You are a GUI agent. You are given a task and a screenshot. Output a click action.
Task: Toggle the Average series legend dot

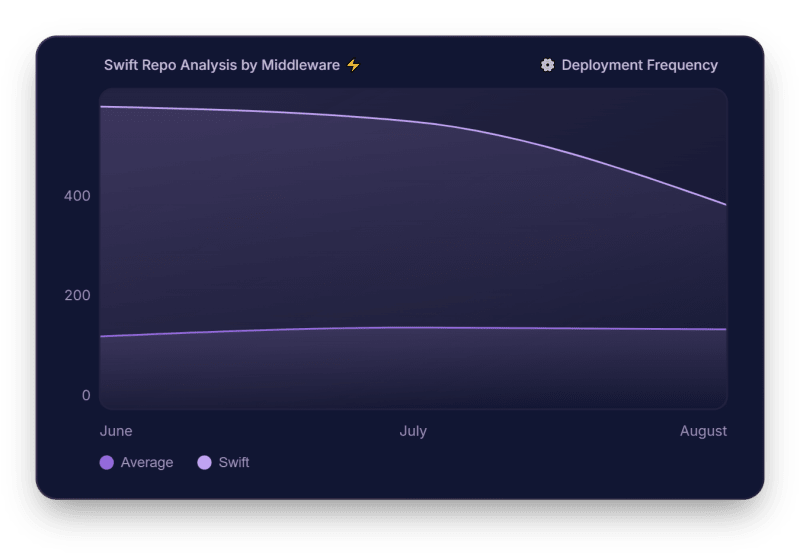click(107, 463)
